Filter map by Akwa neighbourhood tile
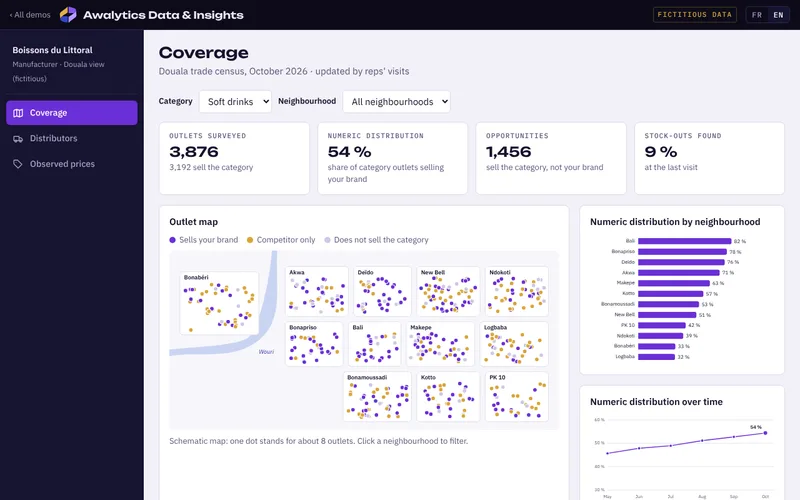Screen dimensions: 800x500 317,291
